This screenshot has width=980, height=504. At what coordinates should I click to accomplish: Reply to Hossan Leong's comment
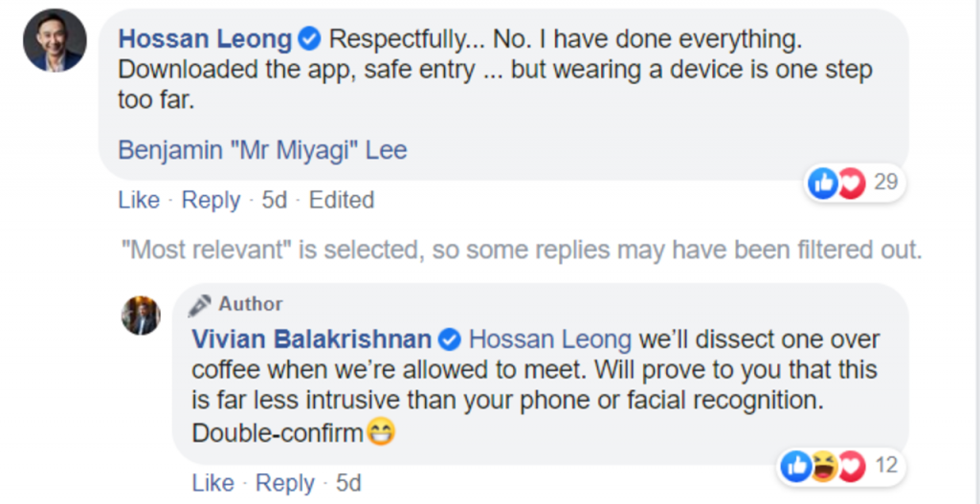(x=211, y=200)
